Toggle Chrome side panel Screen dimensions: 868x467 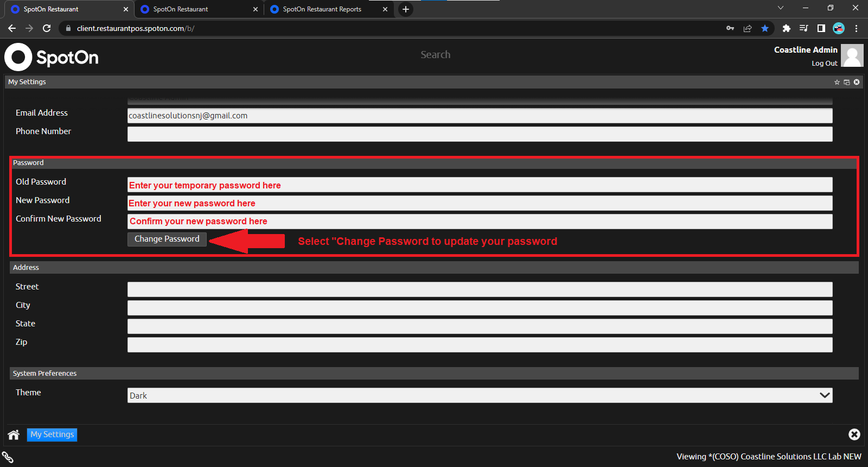coord(821,28)
